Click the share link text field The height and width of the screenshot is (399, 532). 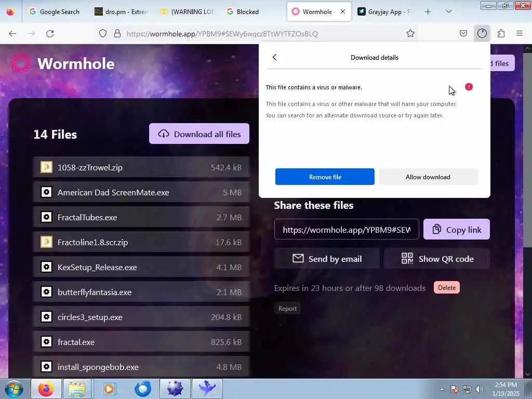point(347,230)
